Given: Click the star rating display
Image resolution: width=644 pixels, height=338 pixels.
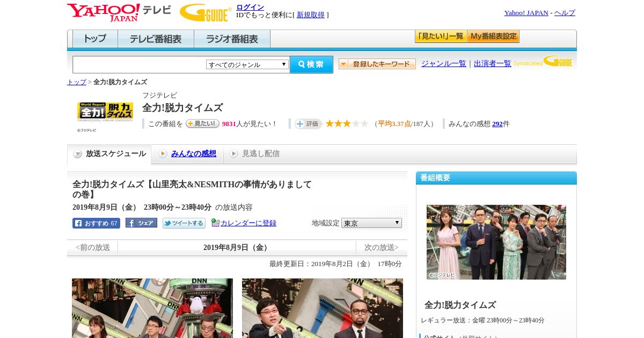Looking at the screenshot, I should coord(347,124).
